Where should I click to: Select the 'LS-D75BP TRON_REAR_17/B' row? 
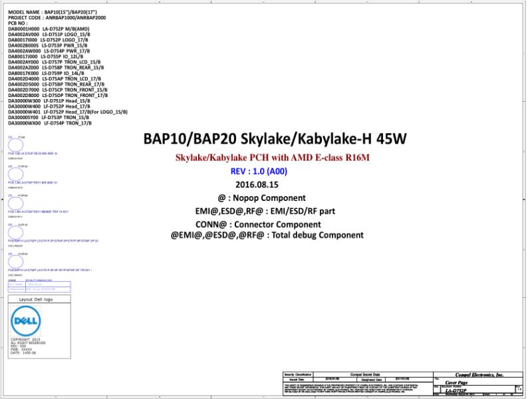coord(57,84)
